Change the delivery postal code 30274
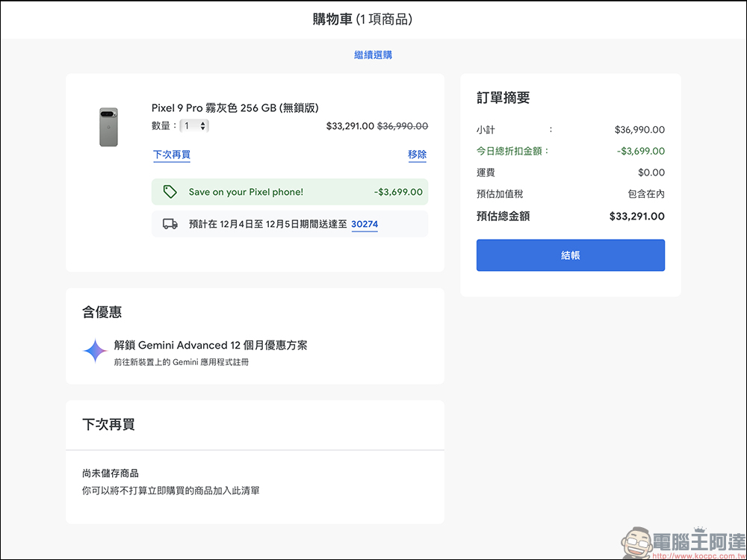This screenshot has width=747, height=560. click(365, 224)
